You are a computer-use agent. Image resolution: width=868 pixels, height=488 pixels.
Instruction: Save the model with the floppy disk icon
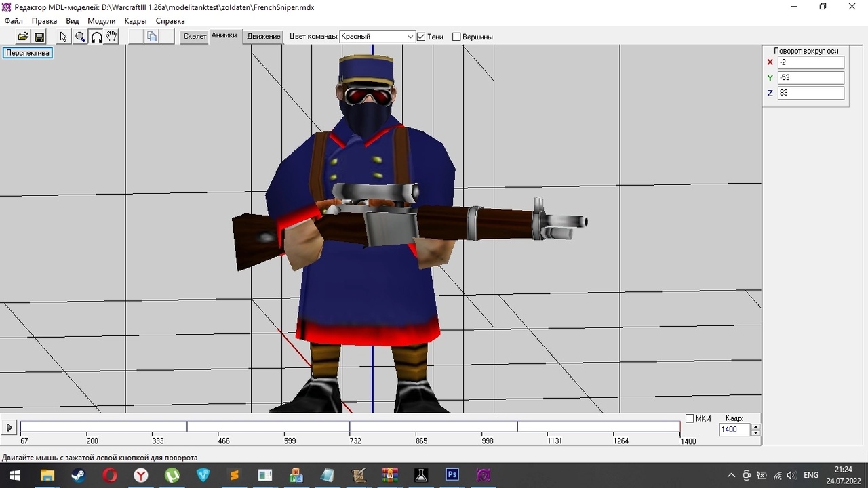39,37
